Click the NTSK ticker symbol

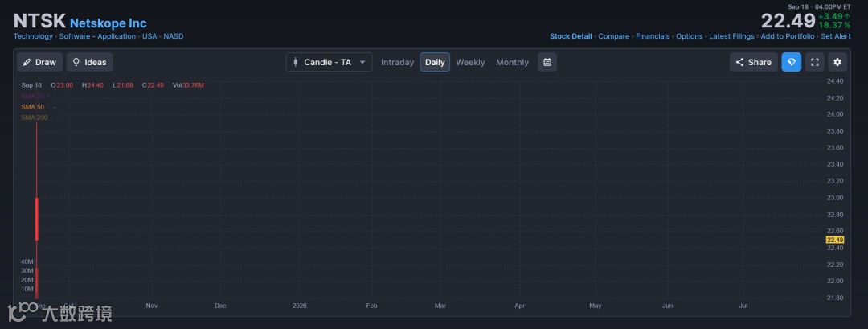click(x=39, y=21)
